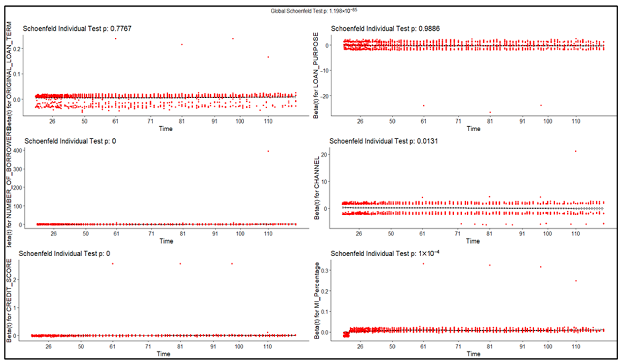The height and width of the screenshot is (364, 621).
Task: Click the test title with p: 1×10⁻⁴
Action: click(385, 253)
